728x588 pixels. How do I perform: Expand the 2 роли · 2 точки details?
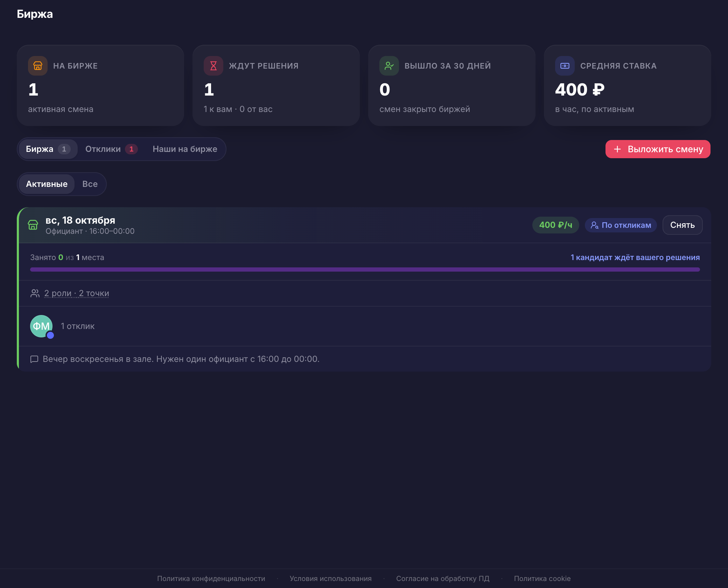77,293
